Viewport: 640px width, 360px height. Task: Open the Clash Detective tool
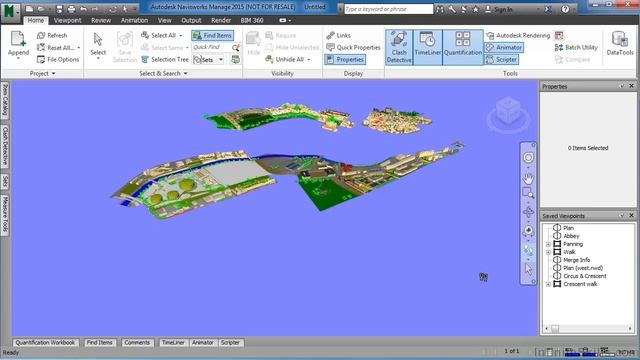(399, 47)
